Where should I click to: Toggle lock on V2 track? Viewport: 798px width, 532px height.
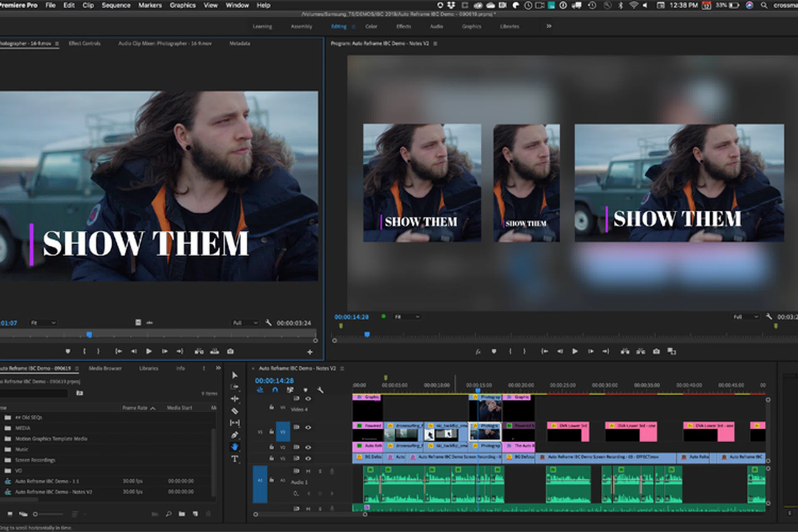point(271,447)
